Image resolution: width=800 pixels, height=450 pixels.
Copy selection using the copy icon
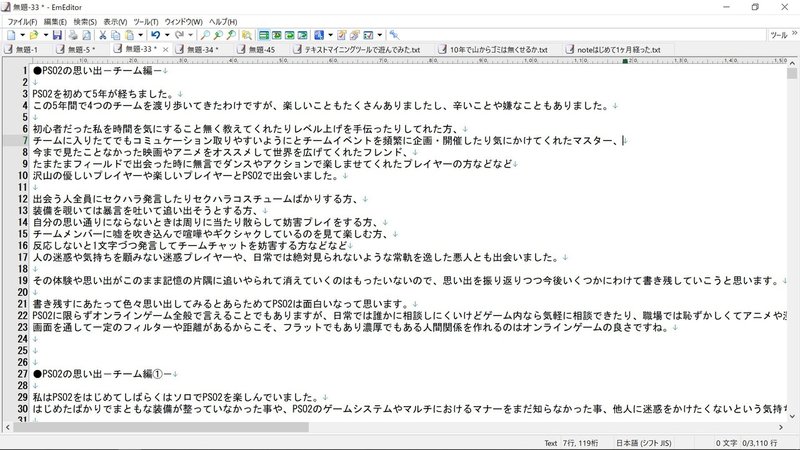[116, 35]
